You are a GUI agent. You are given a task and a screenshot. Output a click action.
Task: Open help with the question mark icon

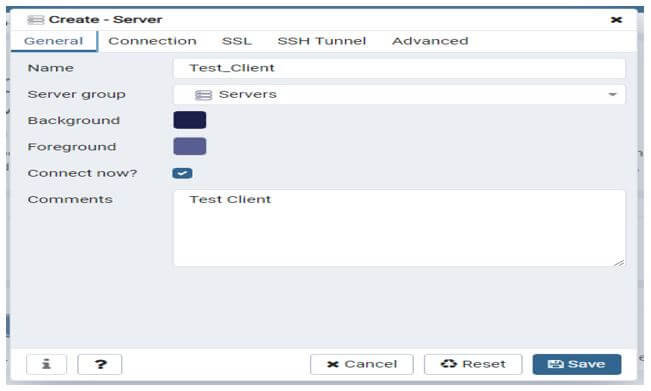(100, 364)
